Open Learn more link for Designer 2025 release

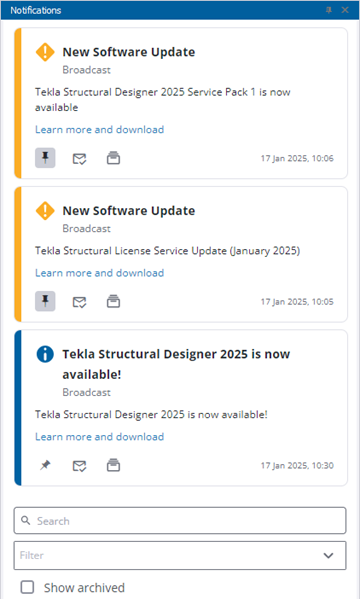(99, 437)
